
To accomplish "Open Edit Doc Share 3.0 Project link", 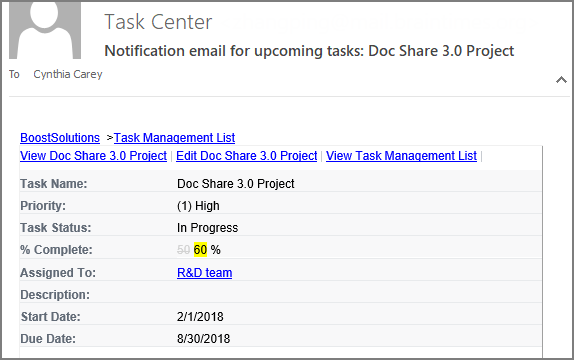I will coord(246,156).
